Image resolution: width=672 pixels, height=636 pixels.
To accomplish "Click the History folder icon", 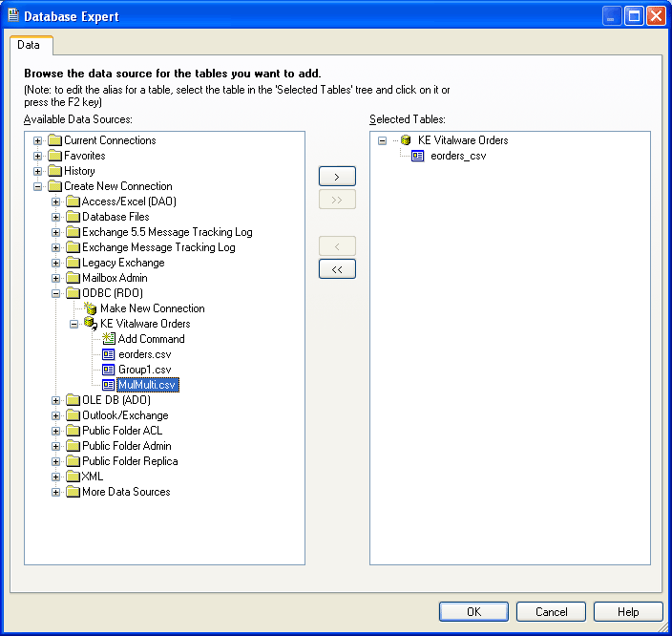I will [54, 171].
